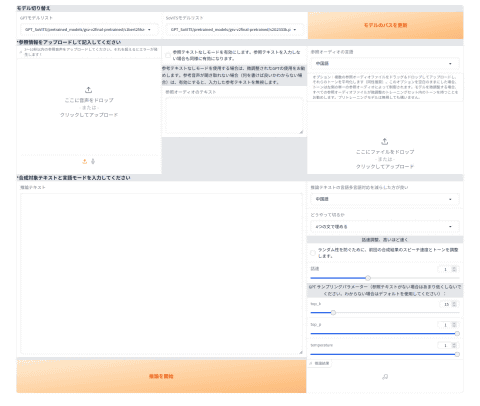
Task: Click the upload icon in the reference audio drop zone
Action: click(88, 90)
